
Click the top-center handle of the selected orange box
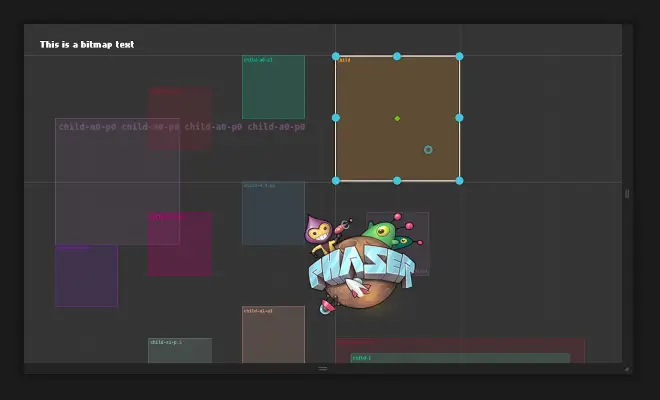(x=397, y=56)
